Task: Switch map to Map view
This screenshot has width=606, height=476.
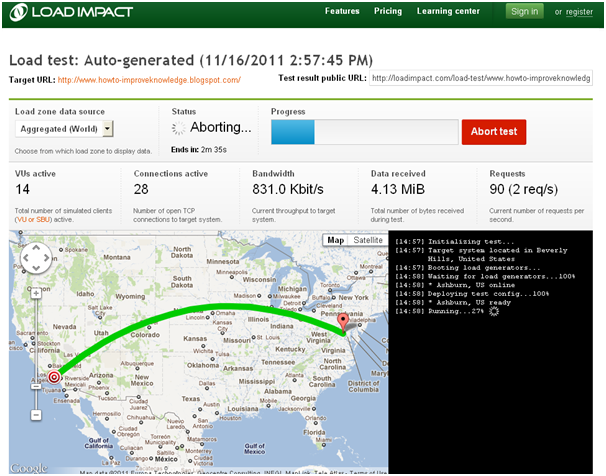Action: tap(335, 240)
